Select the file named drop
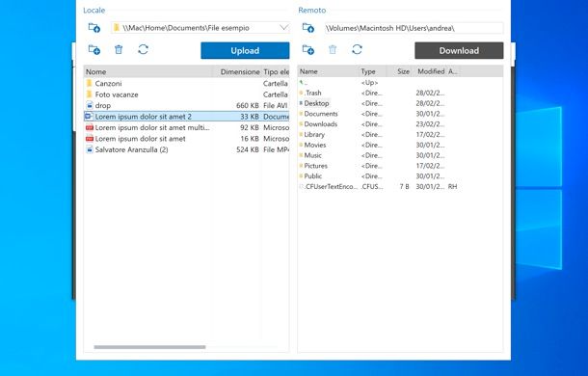The height and width of the screenshot is (376, 588). [x=186, y=105]
